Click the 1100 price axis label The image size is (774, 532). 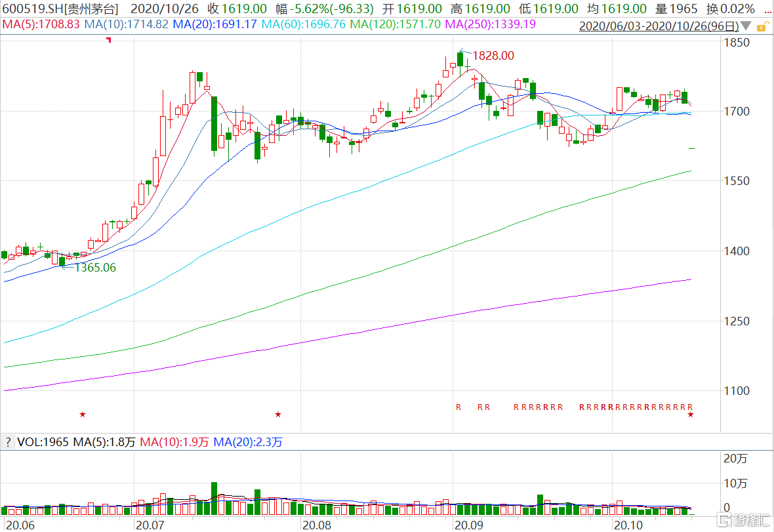(x=737, y=391)
